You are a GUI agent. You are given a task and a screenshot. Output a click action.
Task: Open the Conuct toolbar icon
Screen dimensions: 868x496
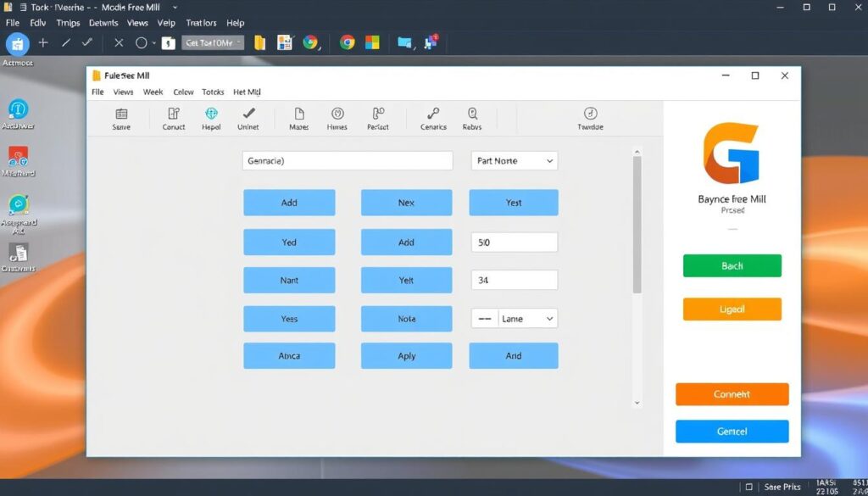pos(173,119)
